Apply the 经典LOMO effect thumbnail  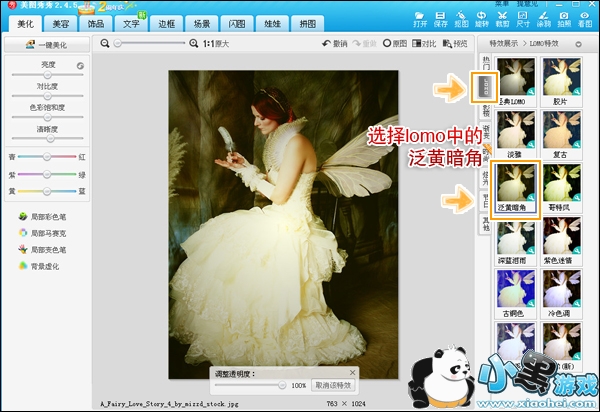coord(515,81)
